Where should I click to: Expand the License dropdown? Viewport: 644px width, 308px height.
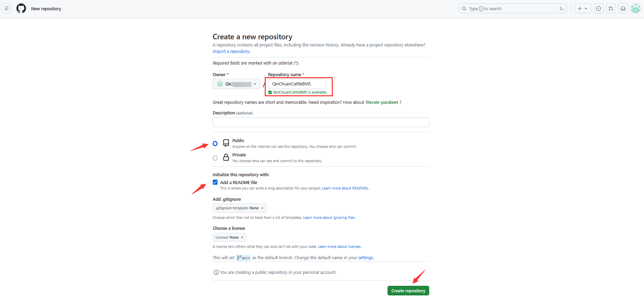[229, 237]
